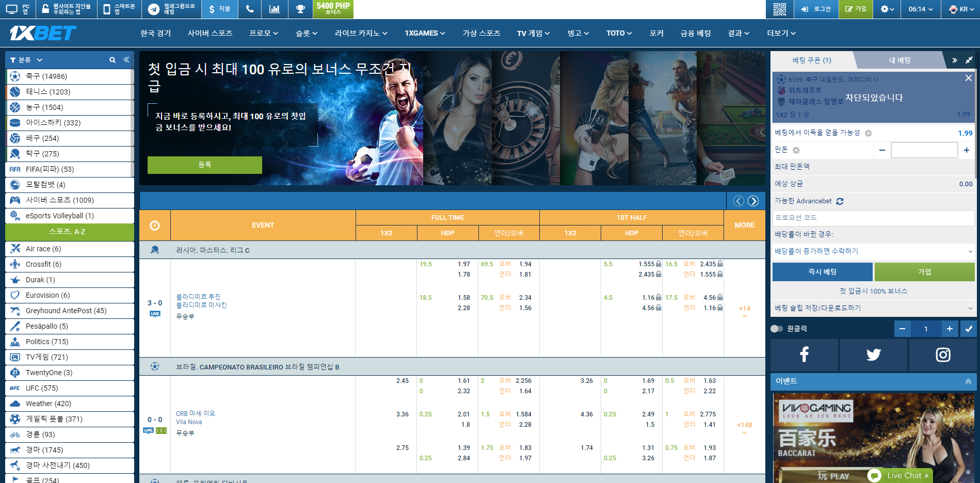Expand the 분류 filter dropdown
Image resolution: width=980 pixels, height=483 pixels.
26,60
